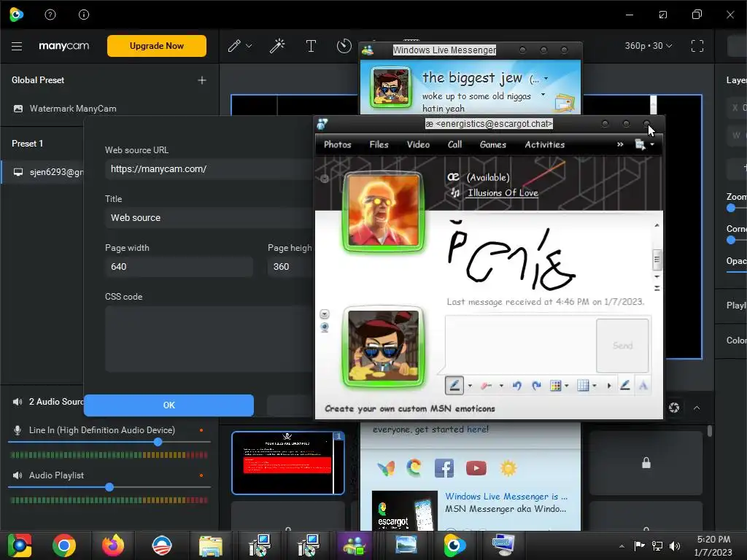747x560 pixels.
Task: Open File Explorer folder from taskbar
Action: coord(211,545)
